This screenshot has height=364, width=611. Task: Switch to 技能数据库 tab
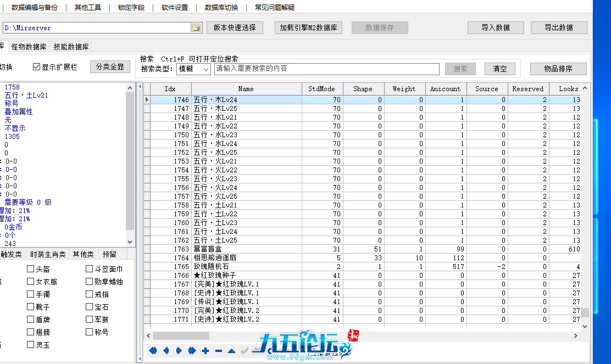click(x=71, y=47)
